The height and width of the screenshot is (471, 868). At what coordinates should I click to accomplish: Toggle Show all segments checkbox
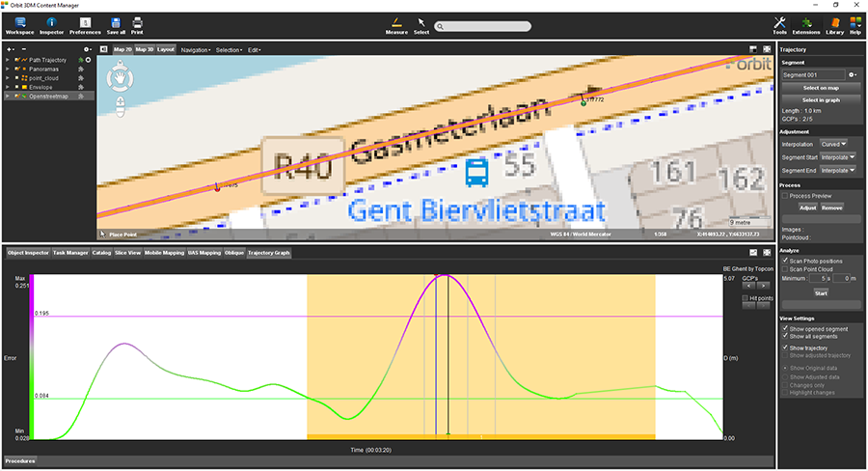tap(785, 336)
